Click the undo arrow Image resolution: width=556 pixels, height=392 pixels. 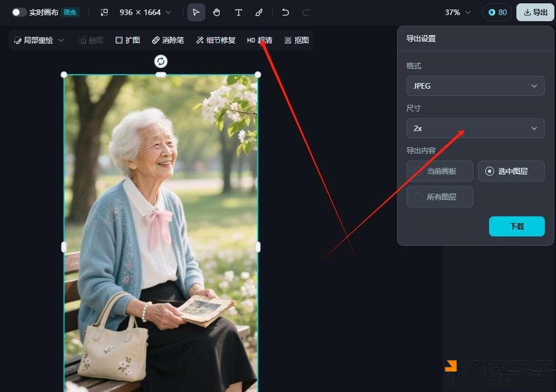[x=285, y=12]
